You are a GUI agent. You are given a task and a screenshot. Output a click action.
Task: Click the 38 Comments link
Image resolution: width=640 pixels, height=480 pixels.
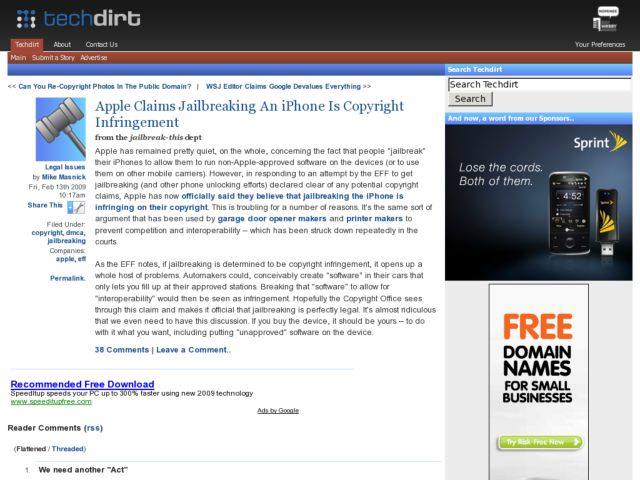(x=121, y=350)
